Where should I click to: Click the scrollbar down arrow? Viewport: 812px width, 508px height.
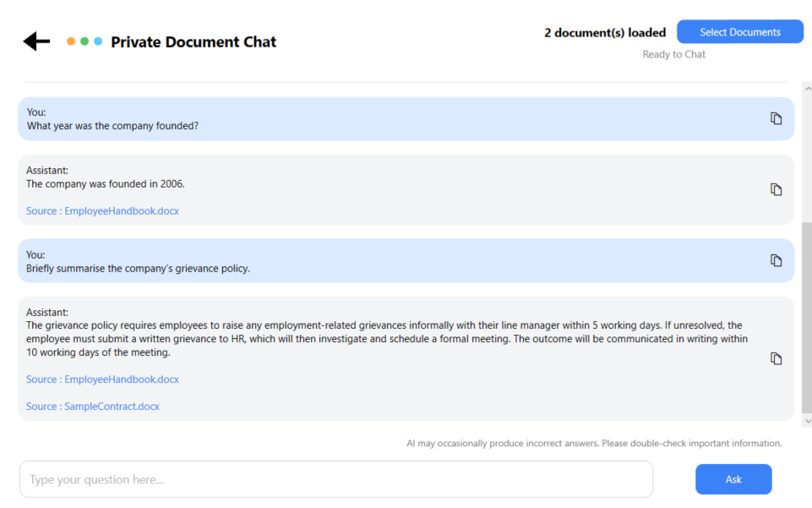[x=806, y=419]
